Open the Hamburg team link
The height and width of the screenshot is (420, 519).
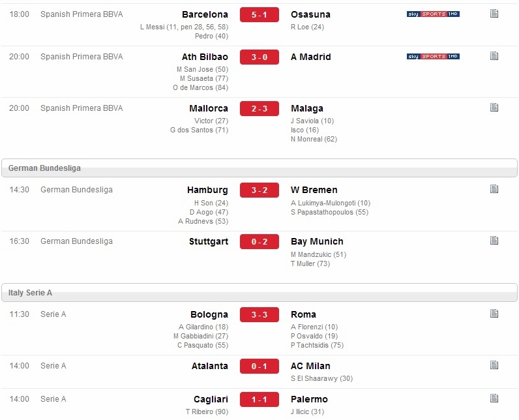click(x=207, y=190)
